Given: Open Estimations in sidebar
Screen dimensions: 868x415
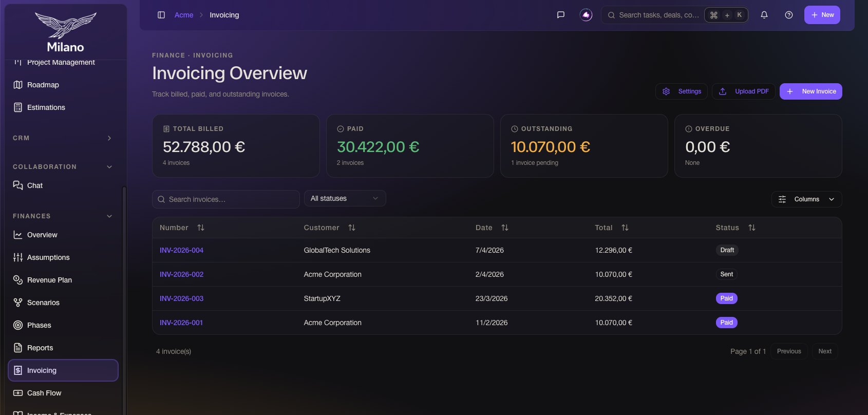Looking at the screenshot, I should click(63, 107).
